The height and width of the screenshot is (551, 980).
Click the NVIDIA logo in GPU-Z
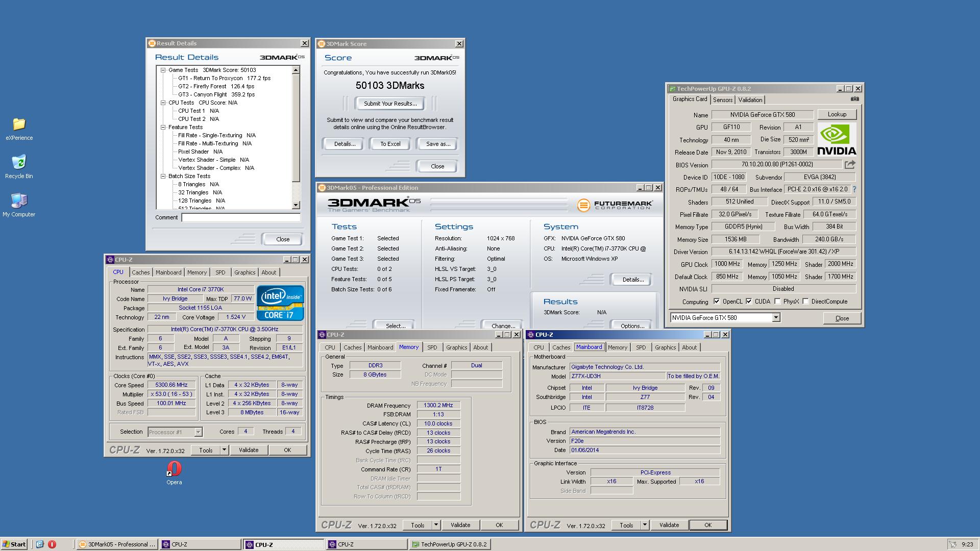837,139
